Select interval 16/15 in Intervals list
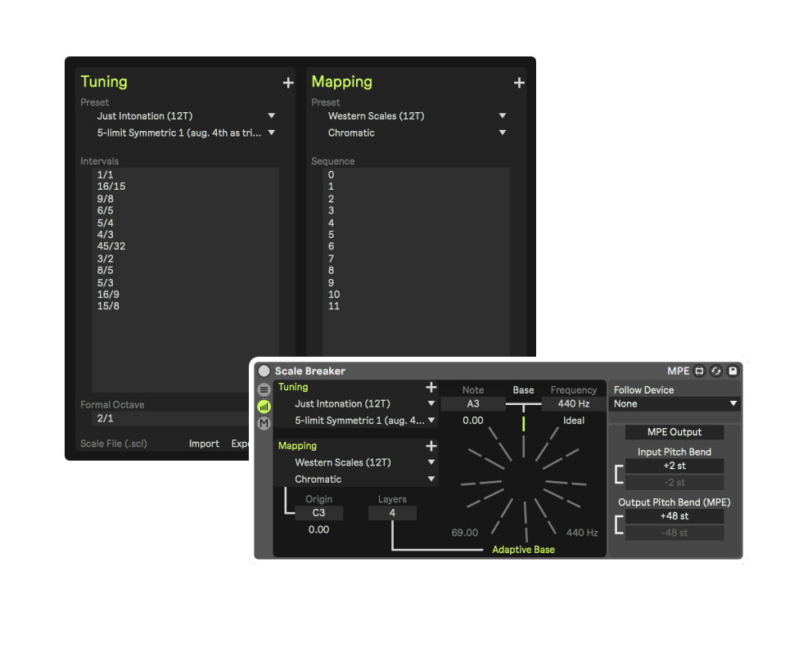 coord(111,187)
